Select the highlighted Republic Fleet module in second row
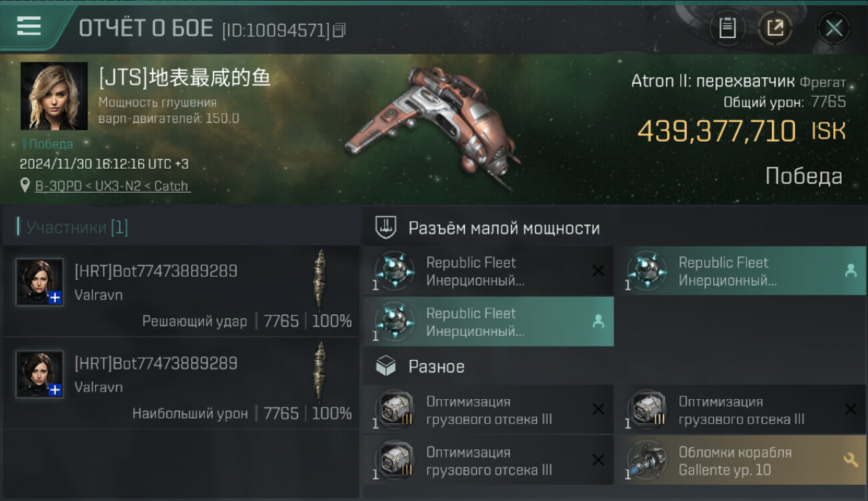The image size is (868, 501). point(488,322)
